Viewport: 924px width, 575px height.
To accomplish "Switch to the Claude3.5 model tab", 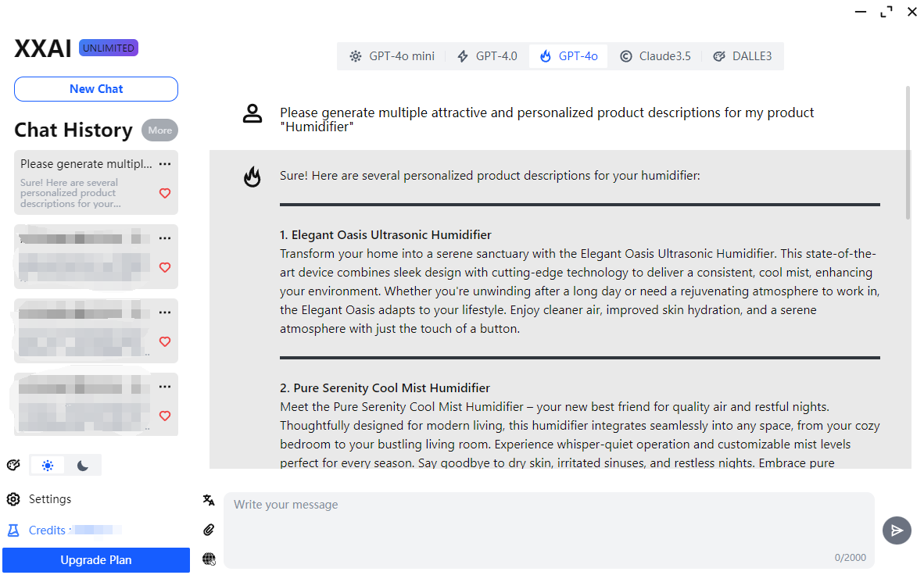I will tap(655, 56).
